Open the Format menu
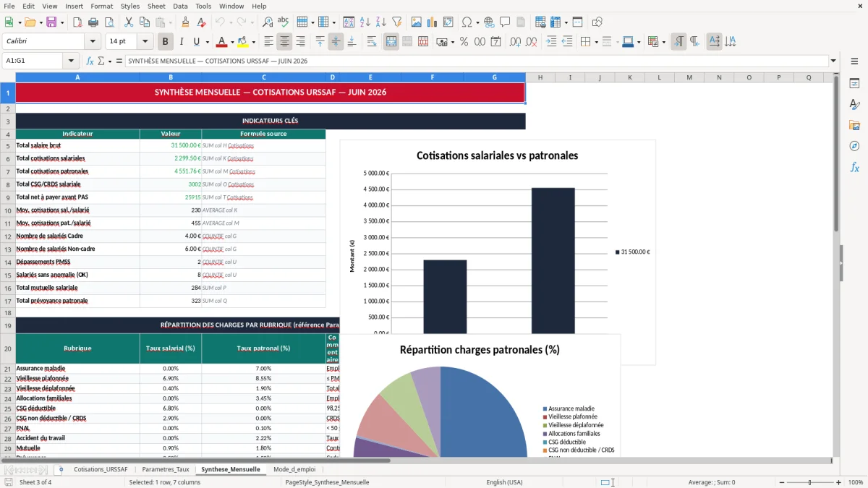 coord(101,6)
